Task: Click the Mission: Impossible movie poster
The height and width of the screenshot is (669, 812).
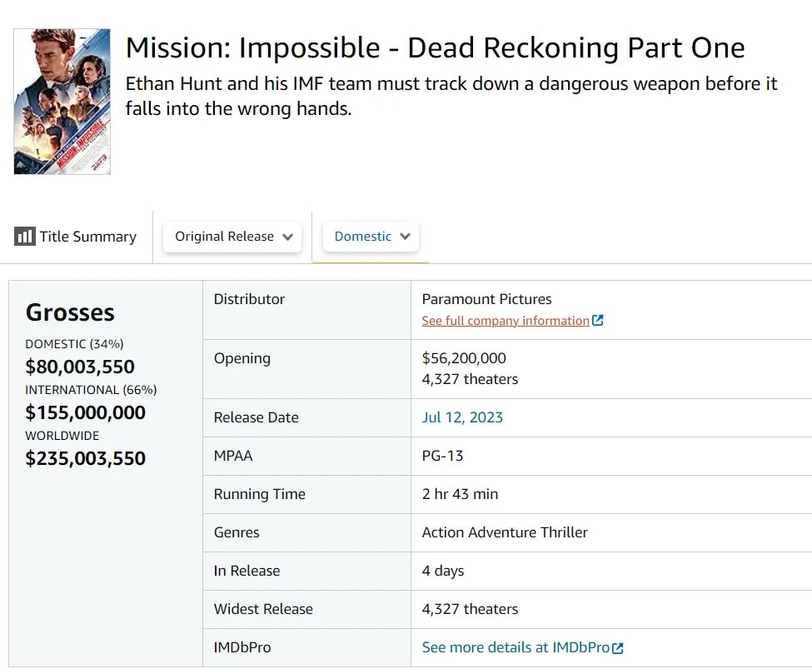Action: coord(62,102)
